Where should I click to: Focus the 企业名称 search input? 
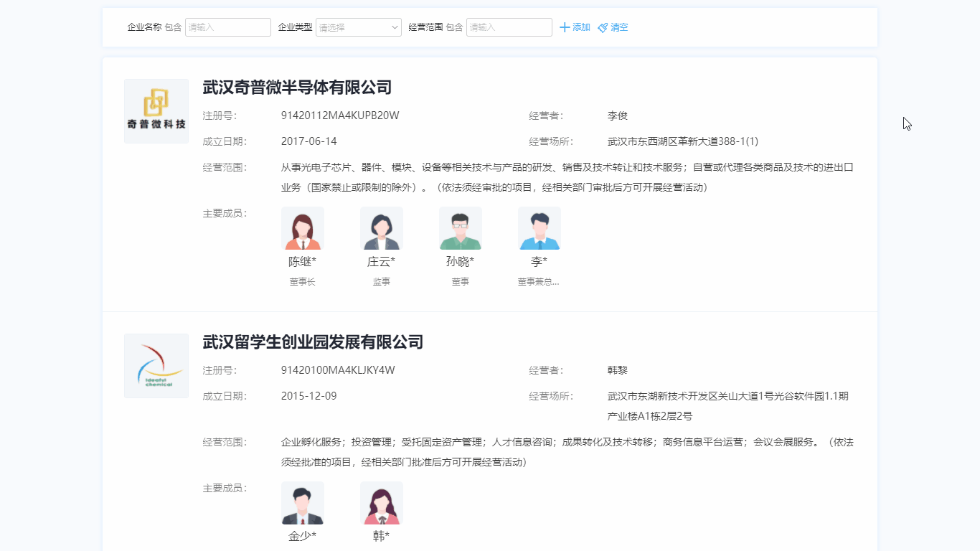[227, 27]
